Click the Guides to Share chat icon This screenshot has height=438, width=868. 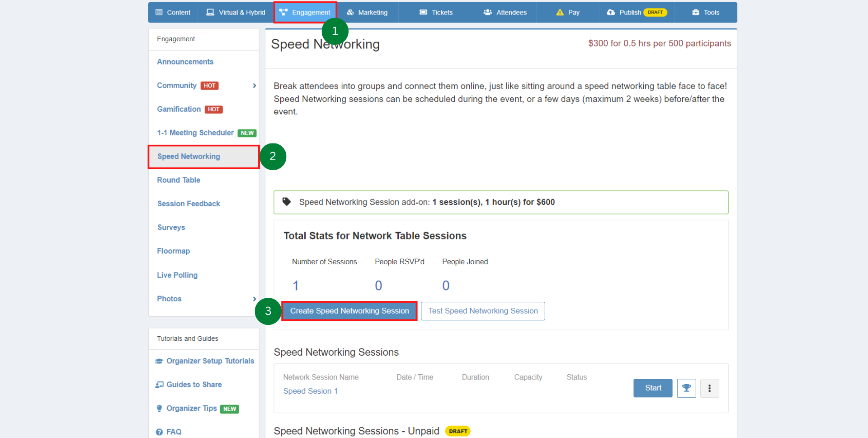[x=159, y=385]
